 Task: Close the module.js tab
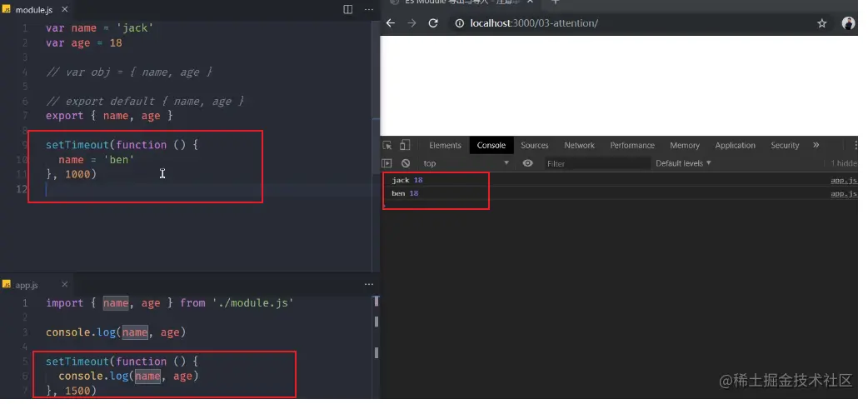click(64, 9)
